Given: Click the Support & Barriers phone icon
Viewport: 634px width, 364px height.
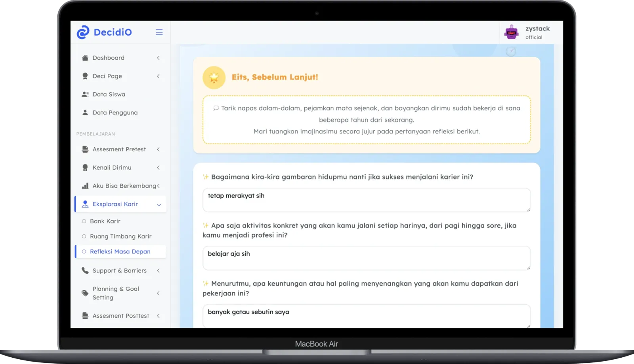Looking at the screenshot, I should 85,271.
